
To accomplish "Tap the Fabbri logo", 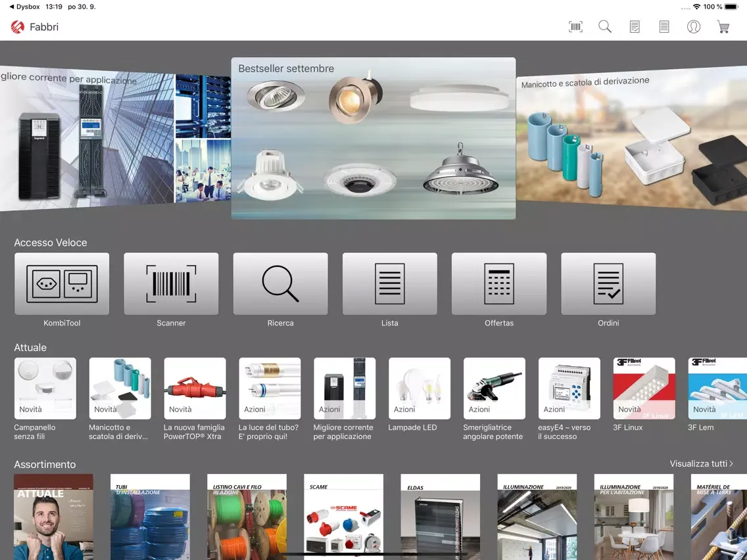I will pos(18,27).
